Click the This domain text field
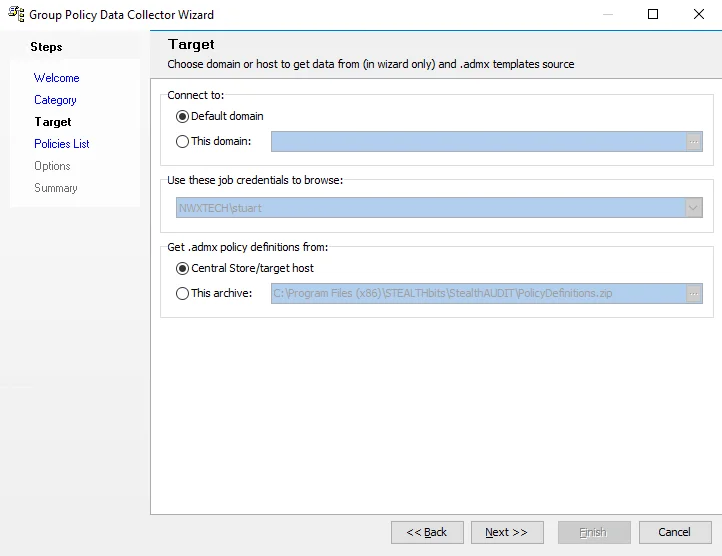This screenshot has height=556, width=722. click(478, 141)
